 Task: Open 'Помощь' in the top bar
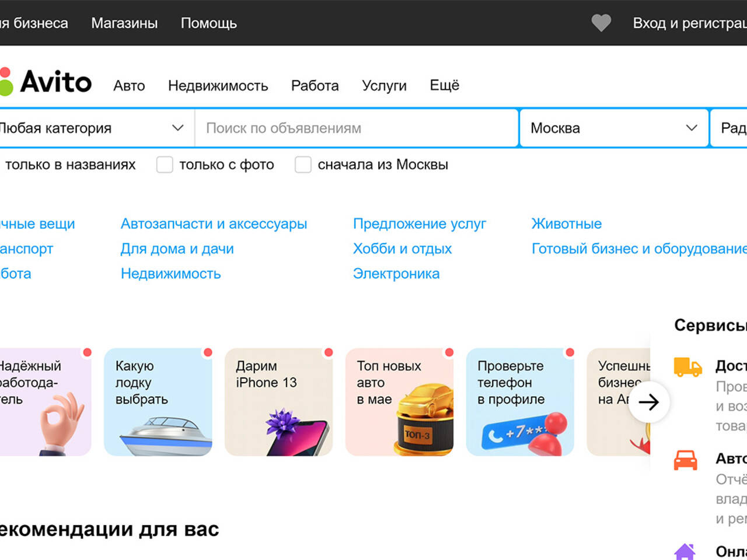[x=209, y=23]
